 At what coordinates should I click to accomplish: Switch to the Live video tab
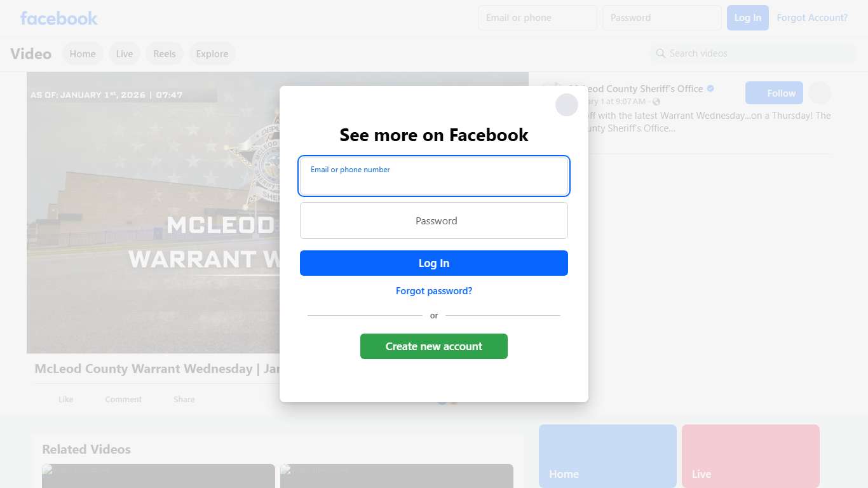coord(125,53)
